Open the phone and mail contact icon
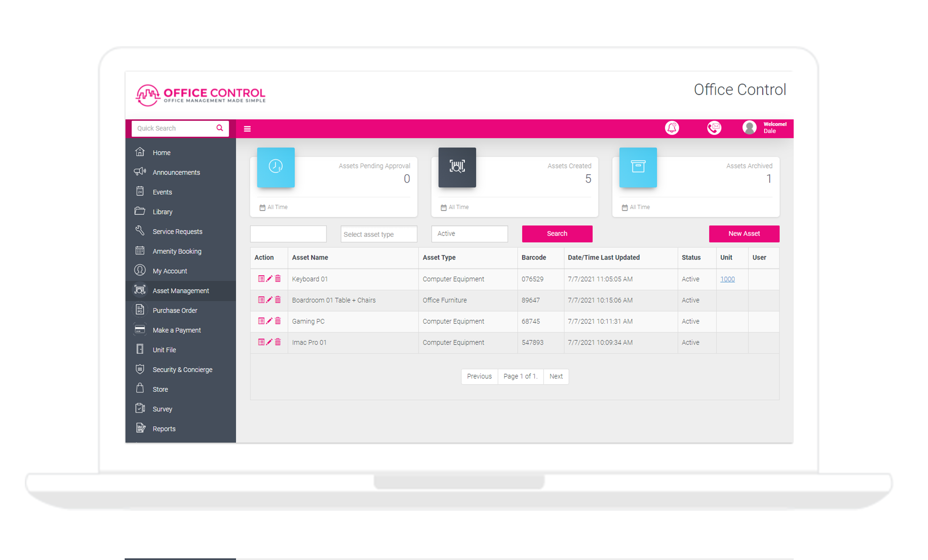Viewport: 928px width, 560px height. point(714,128)
